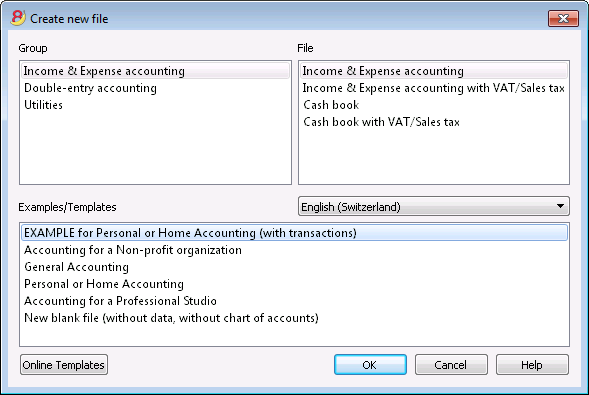
Task: Click the Banana app icon in title bar
Action: pos(18,18)
